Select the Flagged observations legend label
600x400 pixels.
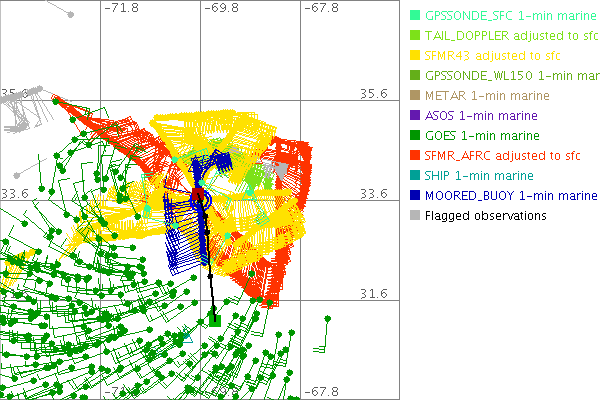click(x=485, y=215)
